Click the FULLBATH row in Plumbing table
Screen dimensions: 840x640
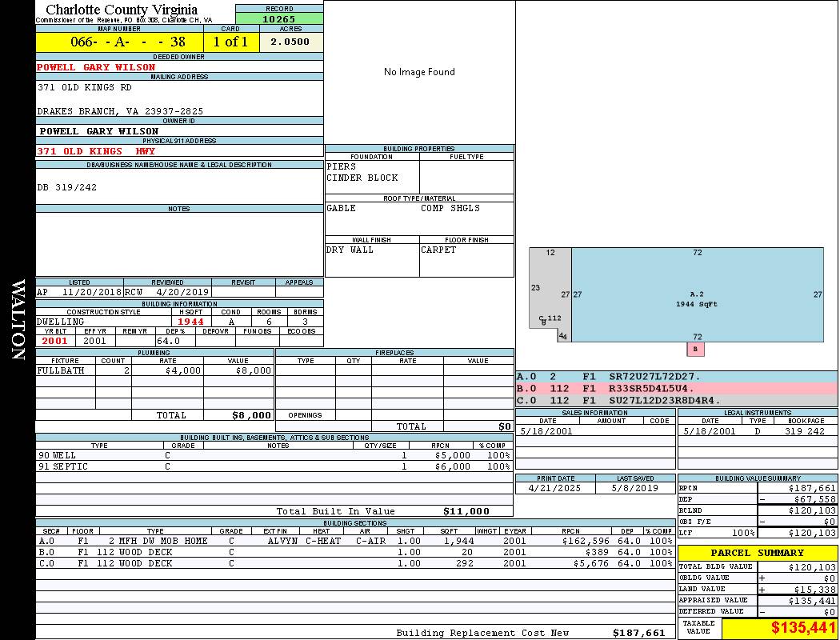[154, 371]
